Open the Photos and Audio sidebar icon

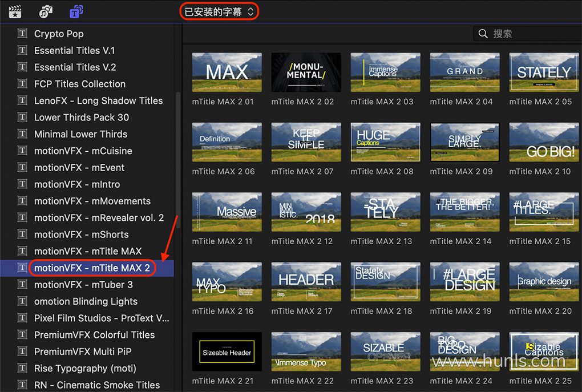pyautogui.click(x=46, y=11)
